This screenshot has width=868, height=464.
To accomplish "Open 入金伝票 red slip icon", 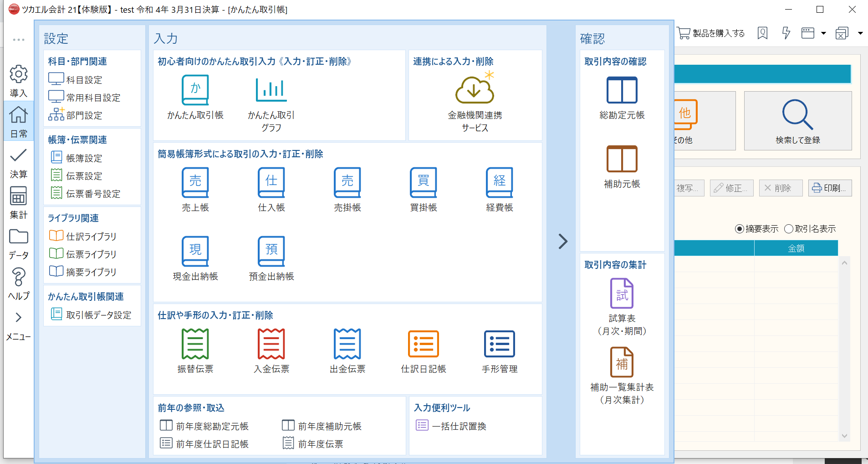I will point(271,344).
